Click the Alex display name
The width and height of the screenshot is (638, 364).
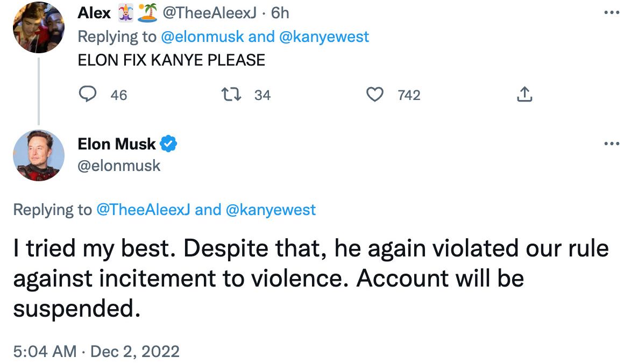coord(94,13)
